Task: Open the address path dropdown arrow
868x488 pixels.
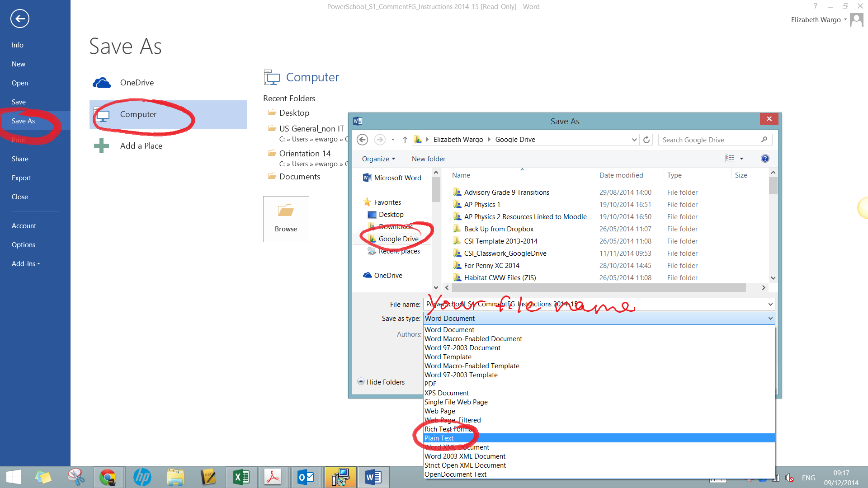Action: [x=634, y=140]
